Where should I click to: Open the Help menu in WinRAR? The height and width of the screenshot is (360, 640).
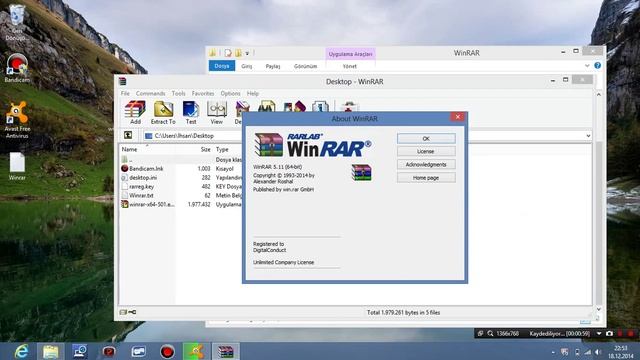253,93
